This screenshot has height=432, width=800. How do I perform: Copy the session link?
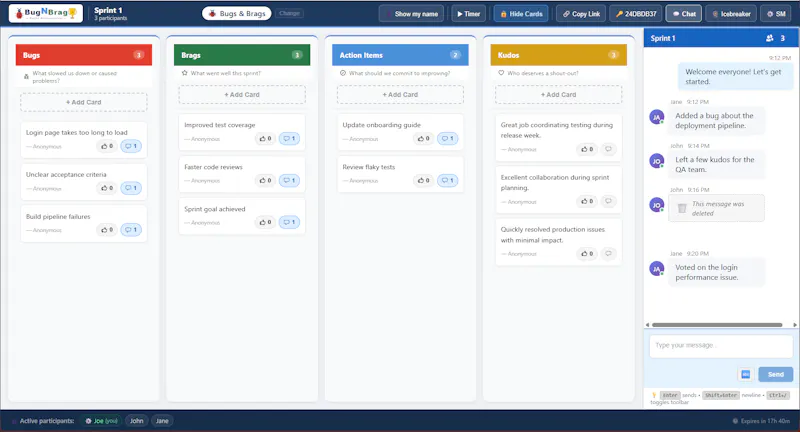pyautogui.click(x=581, y=14)
